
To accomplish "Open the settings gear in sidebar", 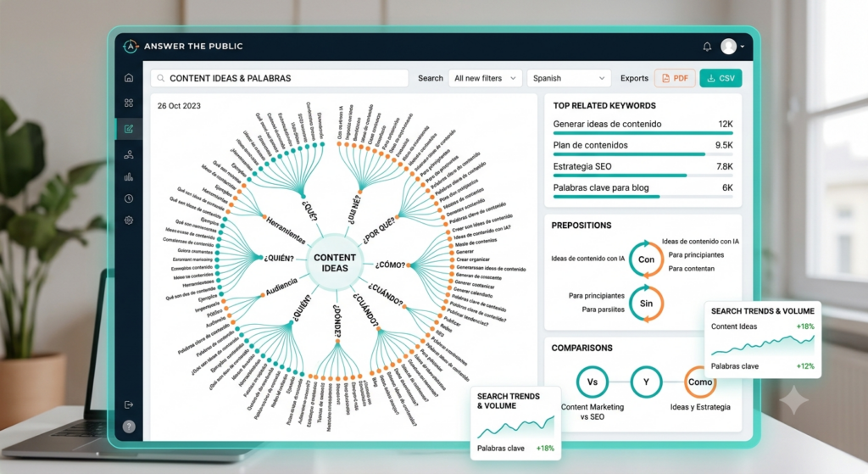I will tap(129, 220).
